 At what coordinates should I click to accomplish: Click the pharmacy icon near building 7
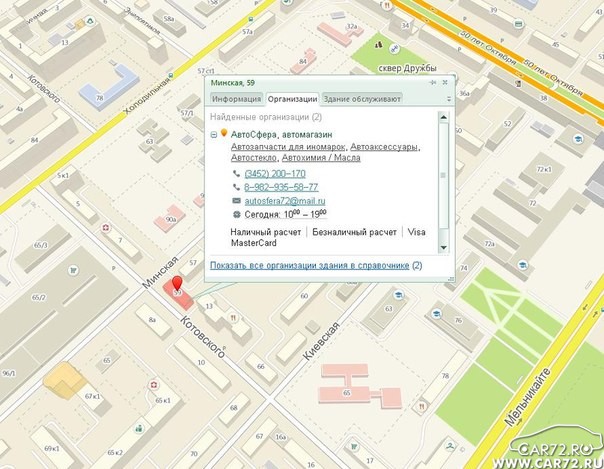pos(106,228)
